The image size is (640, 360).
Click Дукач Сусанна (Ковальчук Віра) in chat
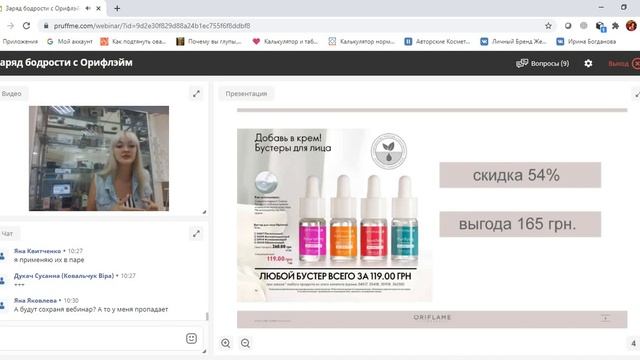pyautogui.click(x=64, y=276)
